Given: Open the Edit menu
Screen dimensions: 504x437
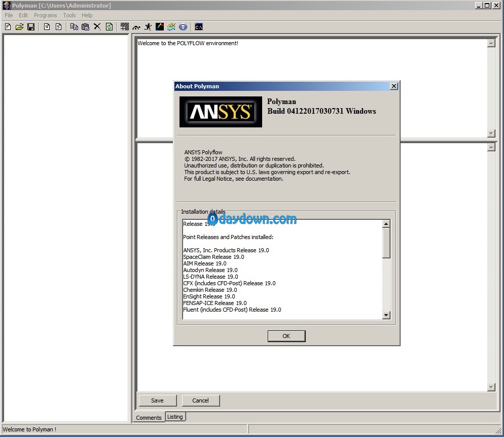Looking at the screenshot, I should point(23,15).
